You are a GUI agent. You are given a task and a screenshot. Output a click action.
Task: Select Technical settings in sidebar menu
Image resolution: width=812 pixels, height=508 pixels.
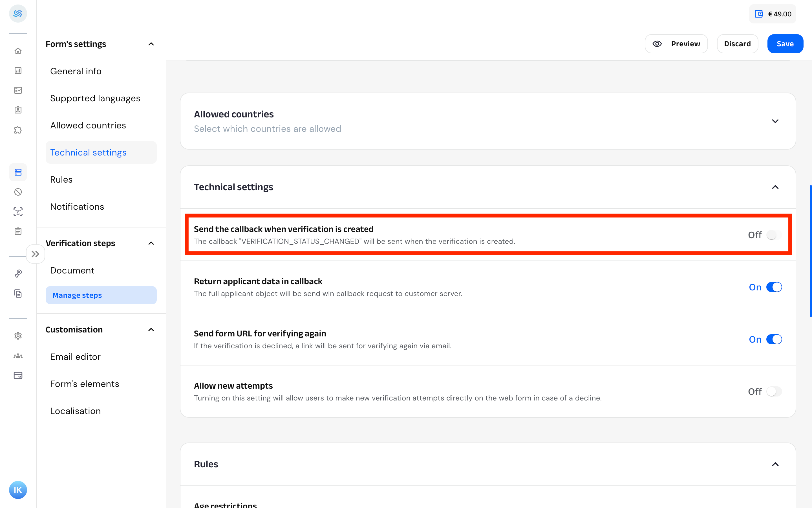[101, 152]
